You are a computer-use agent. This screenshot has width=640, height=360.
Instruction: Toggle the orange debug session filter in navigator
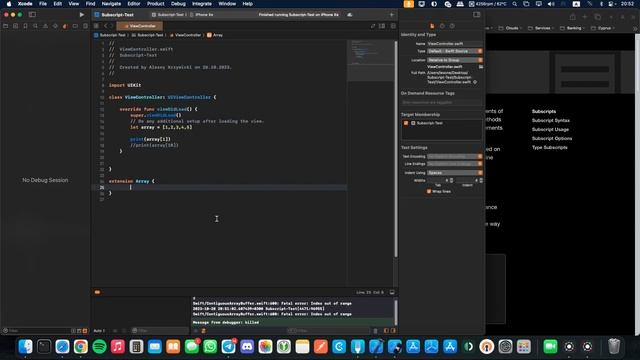(x=85, y=331)
